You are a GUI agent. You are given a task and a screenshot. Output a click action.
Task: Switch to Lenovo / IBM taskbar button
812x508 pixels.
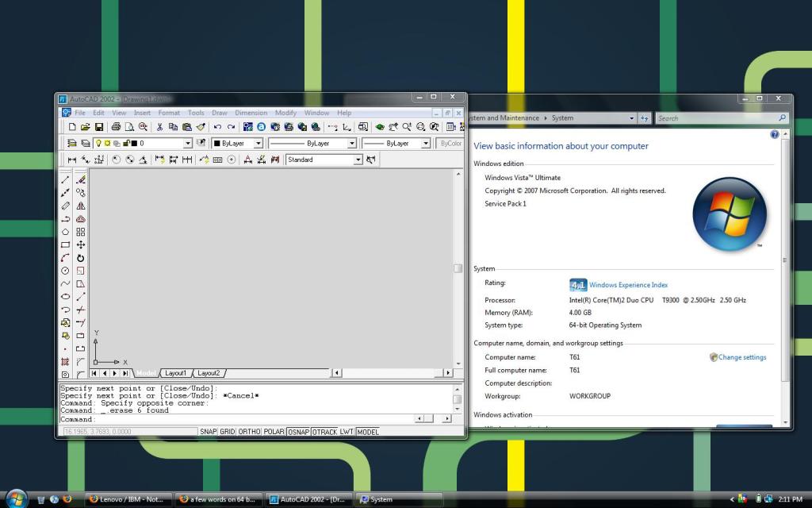(x=128, y=499)
